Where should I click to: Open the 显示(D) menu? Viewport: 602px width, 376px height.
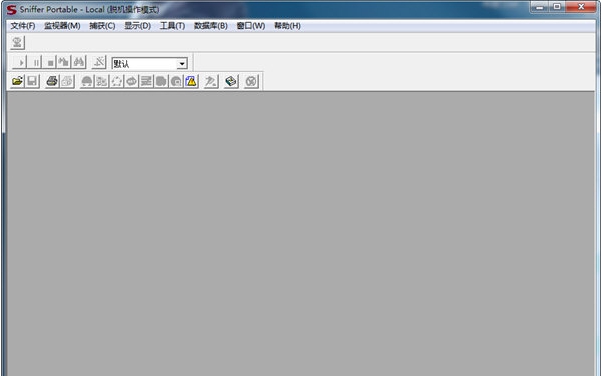[137, 26]
